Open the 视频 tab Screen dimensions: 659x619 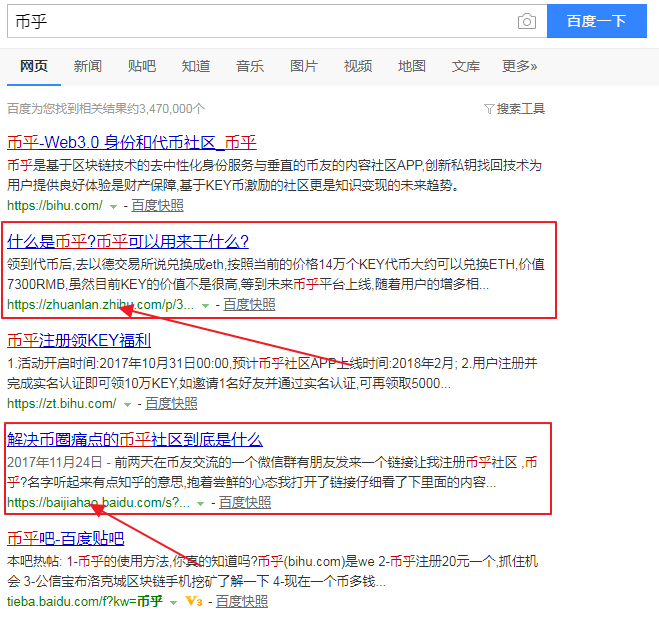[x=358, y=66]
